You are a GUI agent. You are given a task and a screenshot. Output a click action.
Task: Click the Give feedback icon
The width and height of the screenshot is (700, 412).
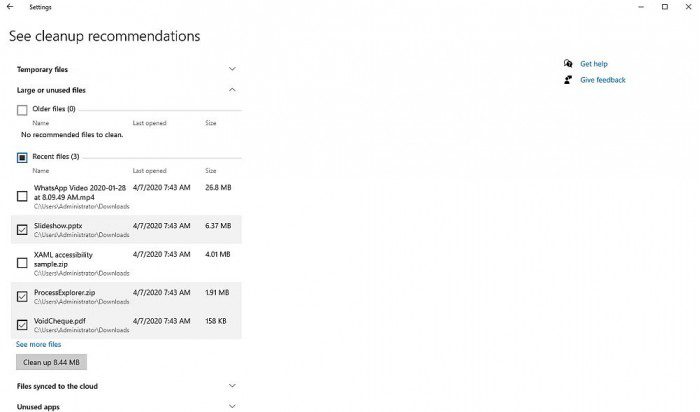(568, 80)
